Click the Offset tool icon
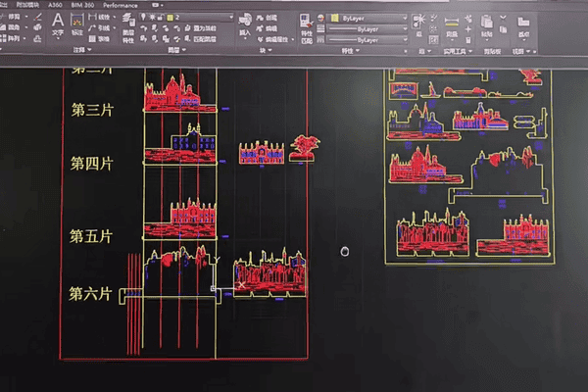Image resolution: width=588 pixels, height=392 pixels. coord(38,38)
